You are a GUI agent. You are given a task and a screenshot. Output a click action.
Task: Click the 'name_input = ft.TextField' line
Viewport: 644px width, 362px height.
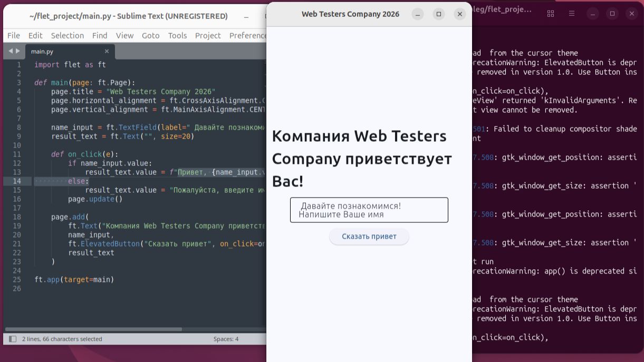pos(158,128)
